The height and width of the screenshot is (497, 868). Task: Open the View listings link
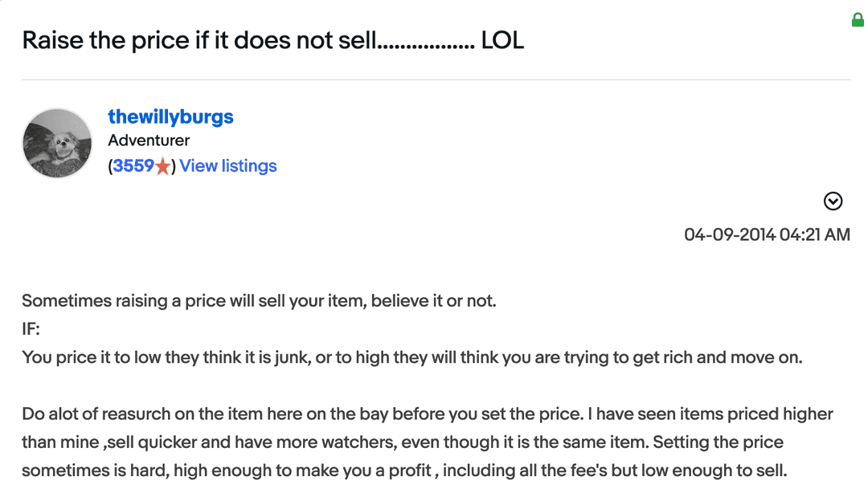point(228,165)
